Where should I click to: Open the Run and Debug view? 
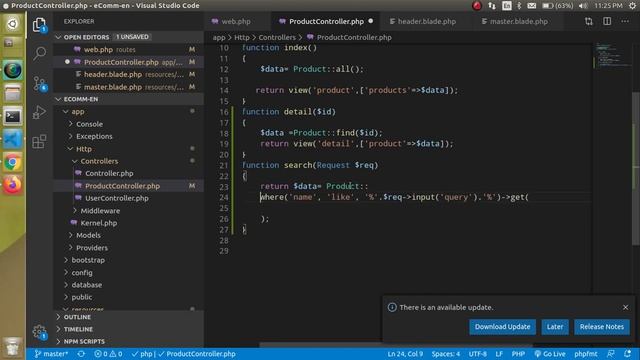pos(39,112)
